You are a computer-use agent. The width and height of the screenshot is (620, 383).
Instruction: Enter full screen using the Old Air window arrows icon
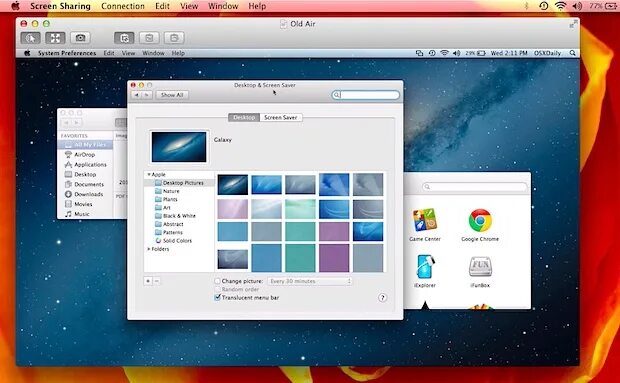pos(573,25)
